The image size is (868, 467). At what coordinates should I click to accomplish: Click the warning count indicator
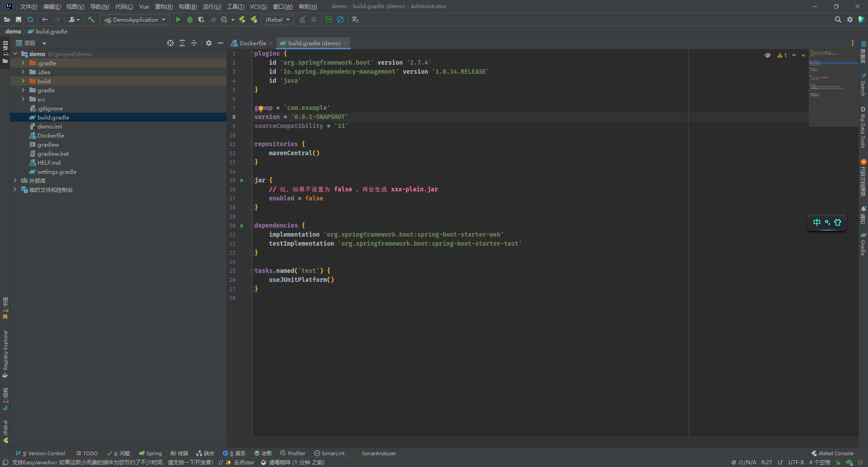(x=782, y=55)
